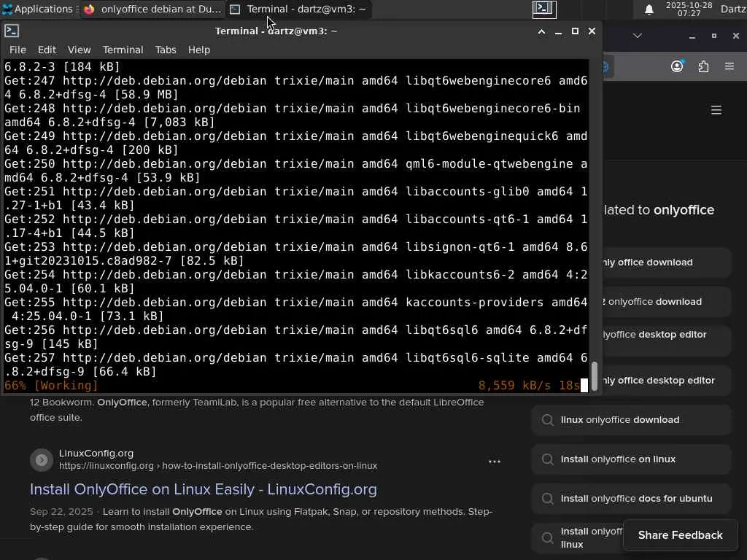Image resolution: width=747 pixels, height=560 pixels.
Task: Click search icon beside 'linux onlyoffice download'
Action: (547, 419)
